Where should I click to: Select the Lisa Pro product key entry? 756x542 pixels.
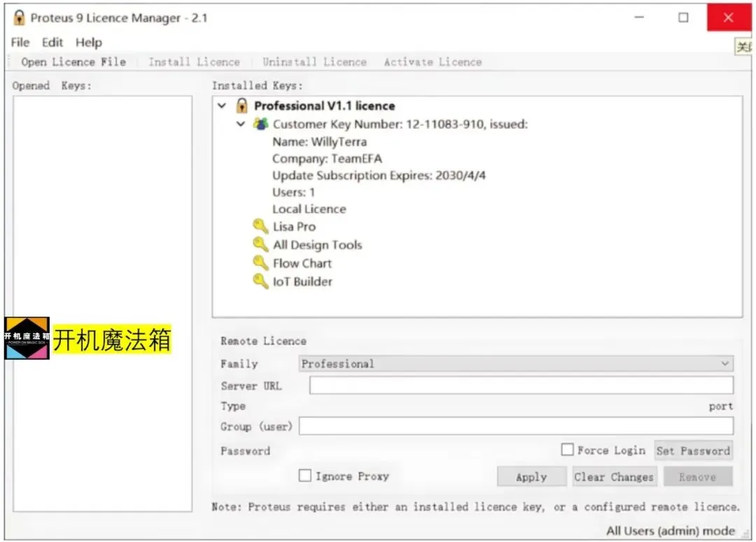[294, 227]
